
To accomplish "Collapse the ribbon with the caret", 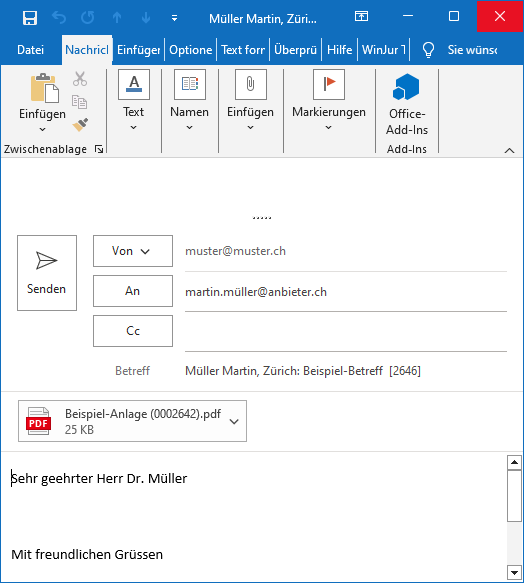I will [x=509, y=151].
